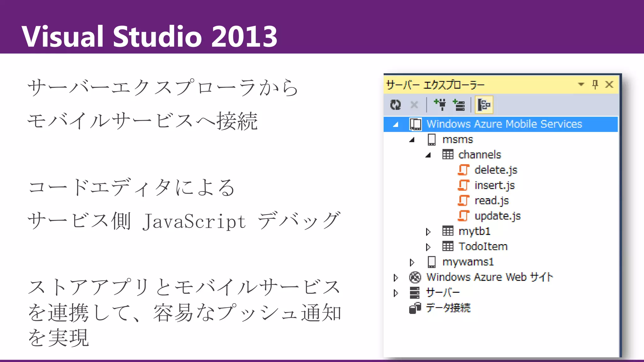644x362 pixels.
Task: Select the insert.js script item
Action: pos(494,185)
